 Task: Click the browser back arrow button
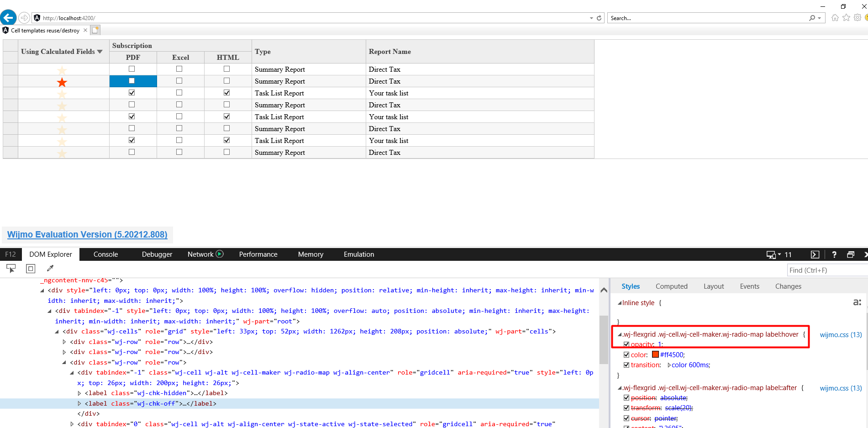(8, 18)
